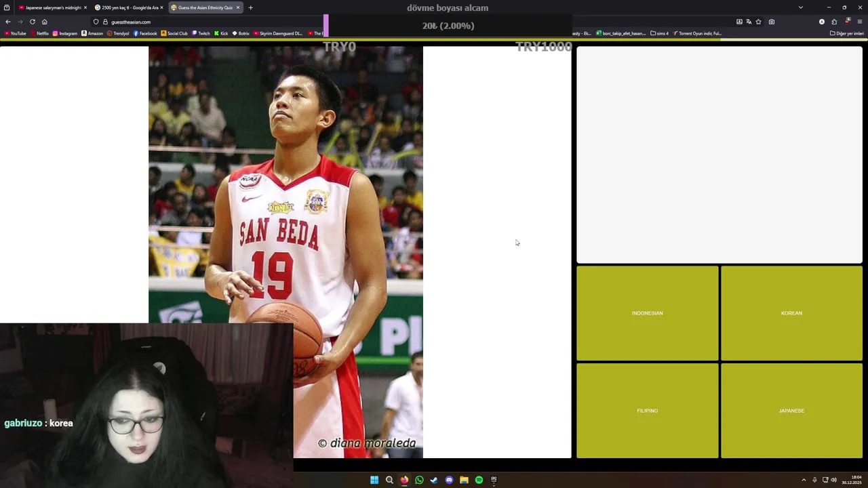Open the Trendyol bookmark
This screenshot has width=868, height=488.
coord(118,33)
